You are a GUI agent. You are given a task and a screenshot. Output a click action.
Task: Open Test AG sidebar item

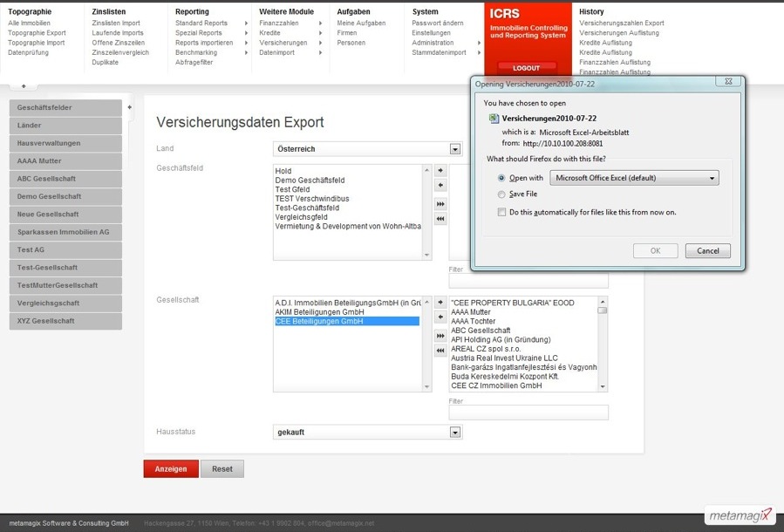coord(65,250)
